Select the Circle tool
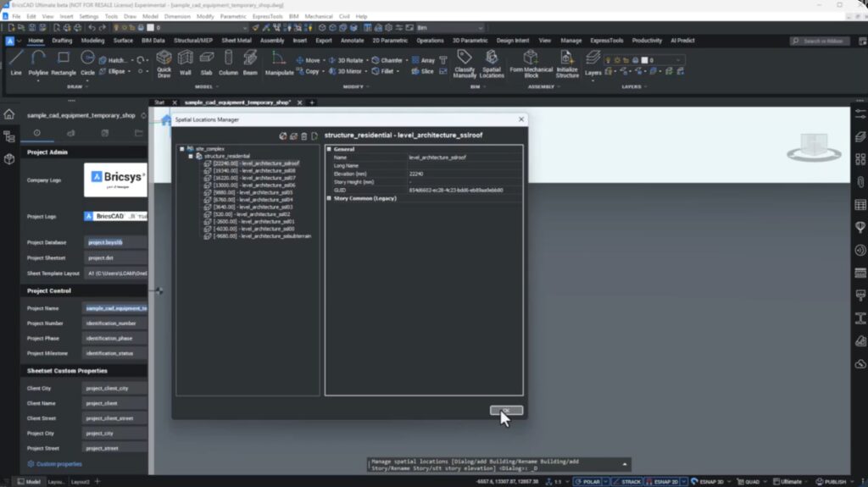This screenshot has height=487, width=868. tap(87, 63)
